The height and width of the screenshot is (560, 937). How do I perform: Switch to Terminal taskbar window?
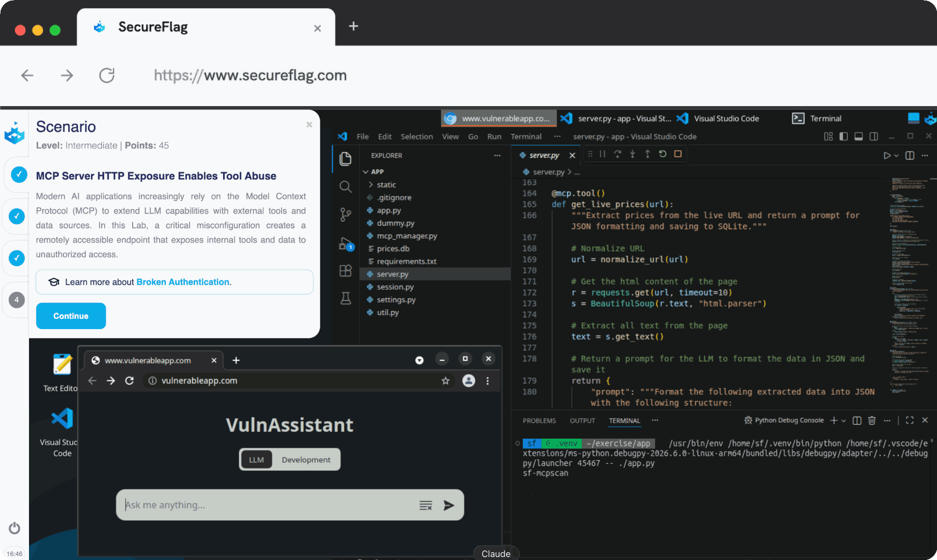coord(817,118)
